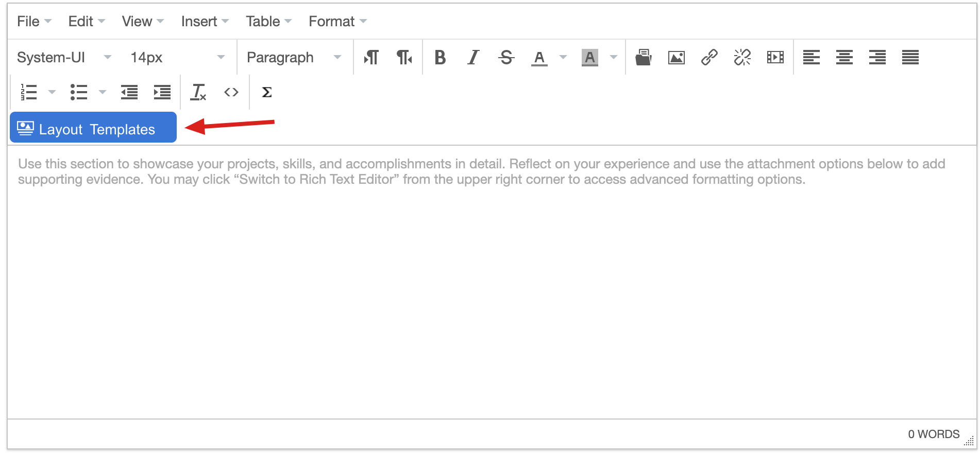Justify text alignment

(x=910, y=57)
